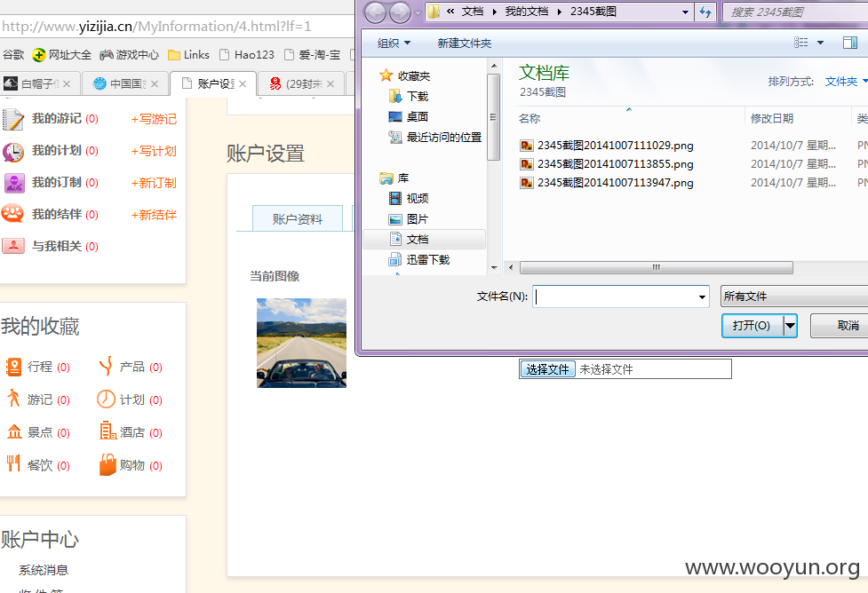Select the Favorites star item in sidebar
868x593 pixels.
(404, 75)
